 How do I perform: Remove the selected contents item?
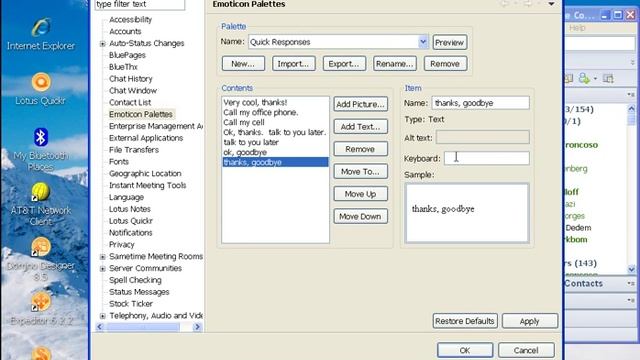[x=360, y=149]
